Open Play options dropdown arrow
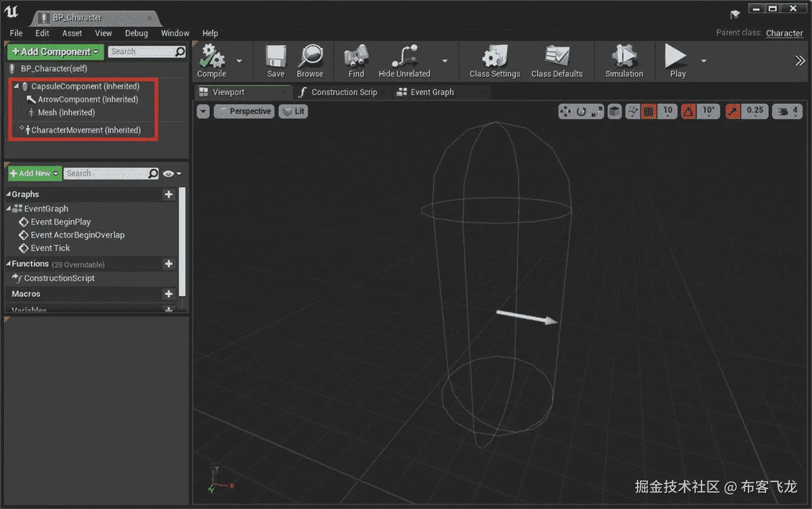 704,61
